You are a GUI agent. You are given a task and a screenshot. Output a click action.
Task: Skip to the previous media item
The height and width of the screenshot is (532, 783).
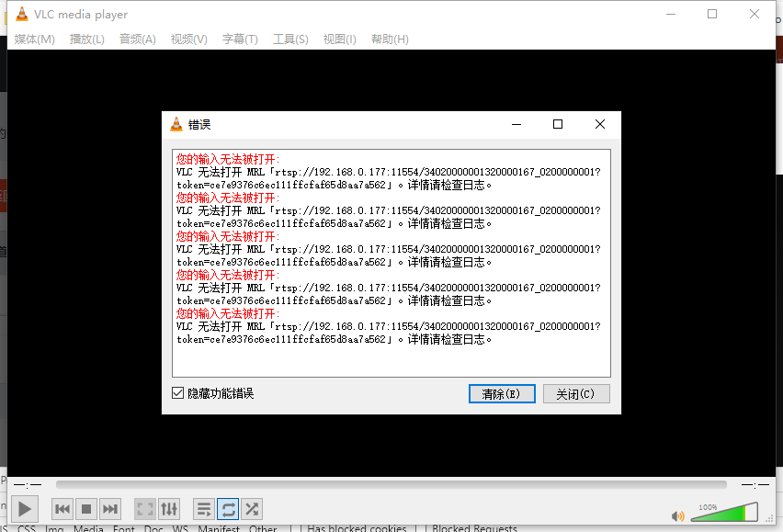(62, 509)
